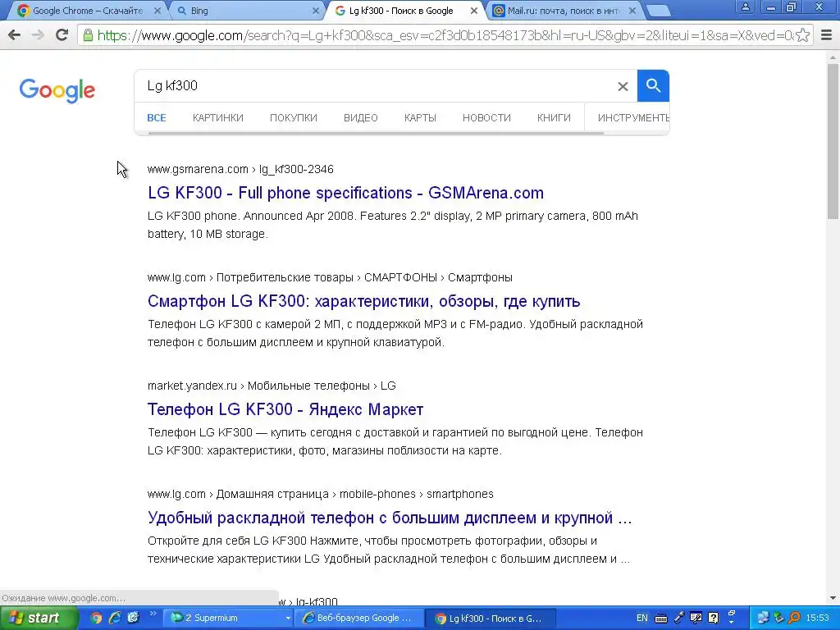Expand the '2 Supermium' taskbar group dropdown
This screenshot has width=840, height=630.
tap(288, 619)
